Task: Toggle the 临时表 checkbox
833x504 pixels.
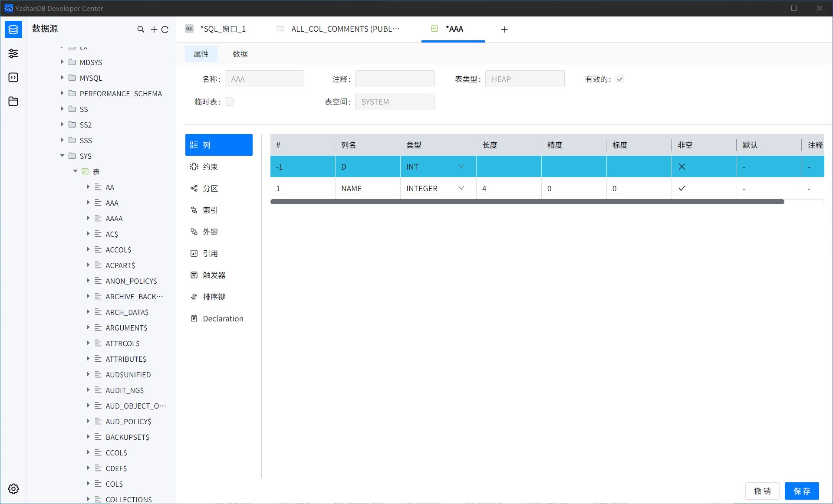Action: [229, 101]
